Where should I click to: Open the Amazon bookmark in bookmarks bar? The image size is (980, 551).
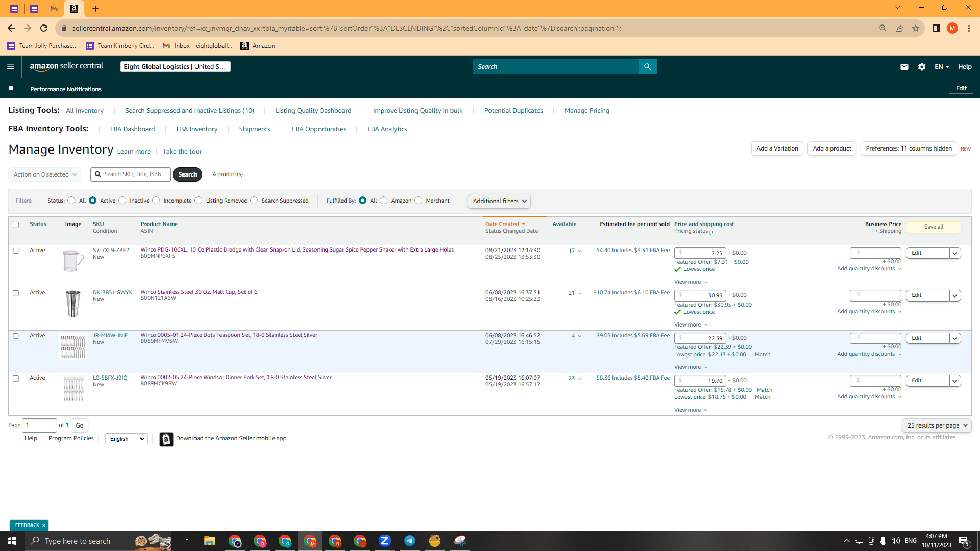tap(258, 46)
